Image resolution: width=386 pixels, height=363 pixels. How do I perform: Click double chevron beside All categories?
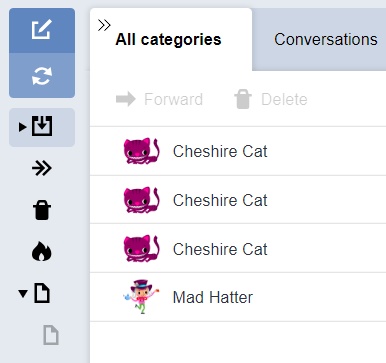104,25
